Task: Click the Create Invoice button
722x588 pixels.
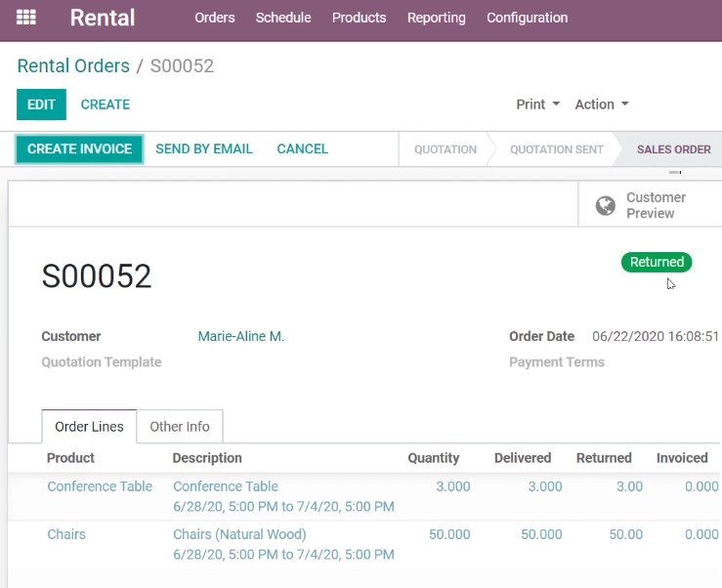Action: coord(80,149)
